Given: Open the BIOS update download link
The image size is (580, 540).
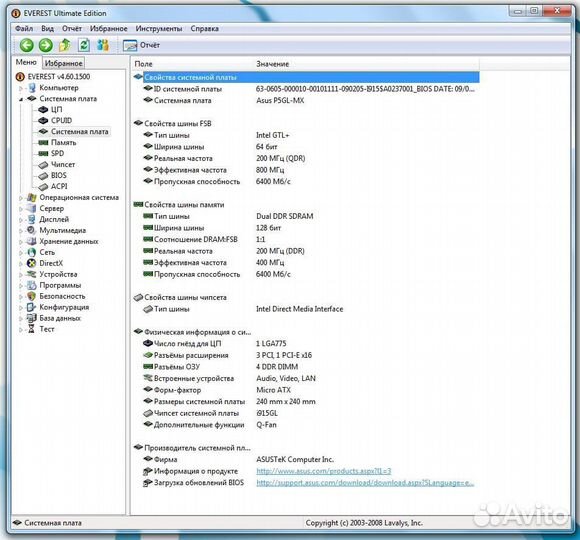Looking at the screenshot, I should tap(365, 483).
